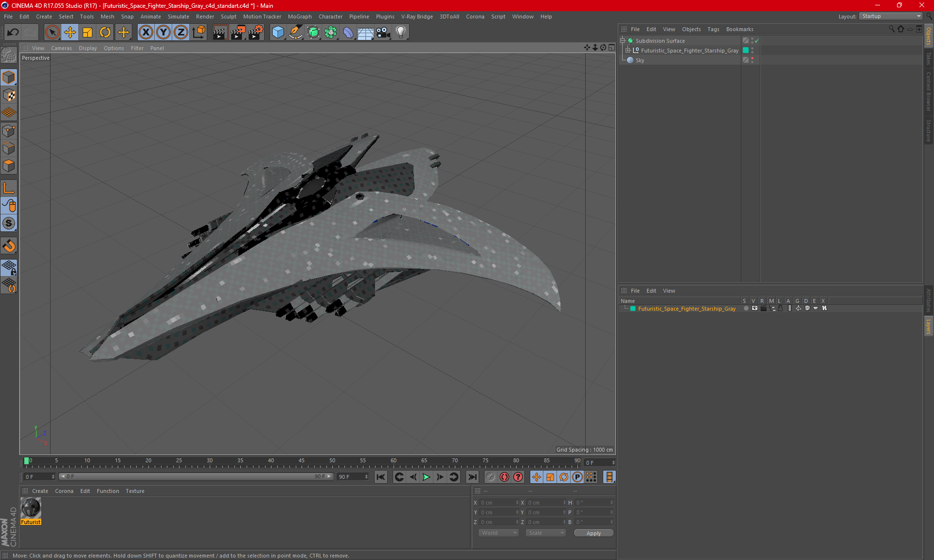Toggle layer View eye for starship layer

coord(754,308)
